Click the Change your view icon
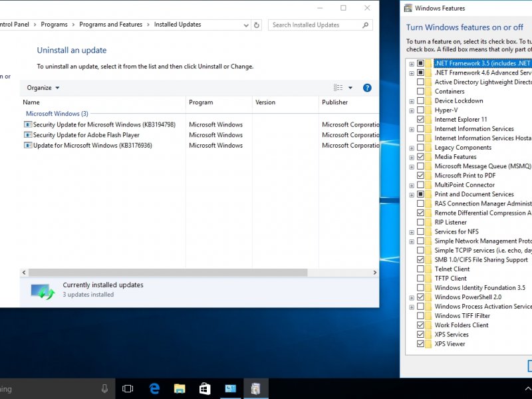The width and height of the screenshot is (532, 399). tap(338, 88)
